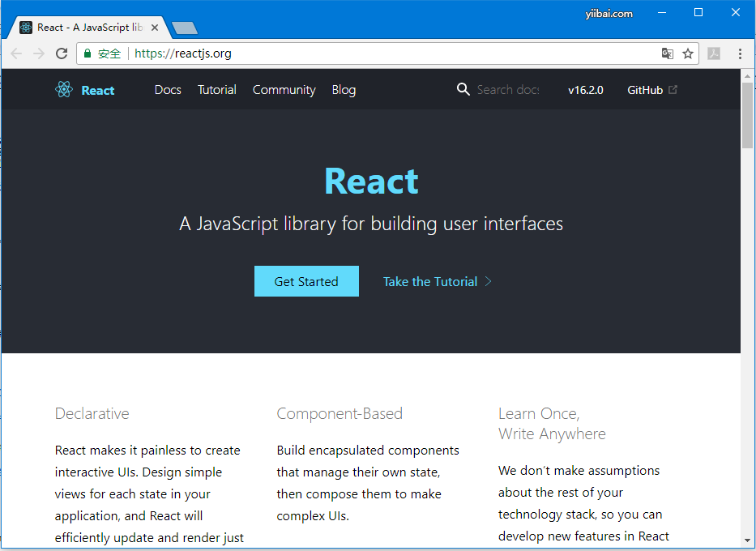Click the Adobe PDF extension icon
The image size is (756, 551).
coord(713,53)
